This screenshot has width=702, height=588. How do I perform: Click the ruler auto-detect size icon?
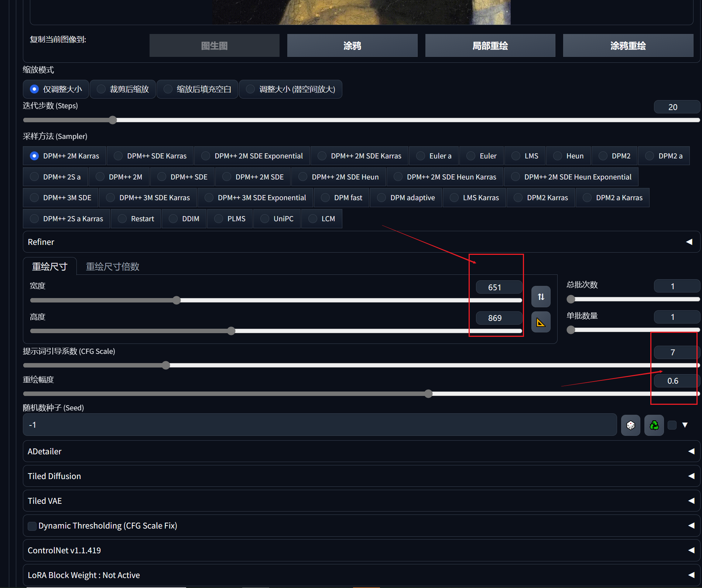pyautogui.click(x=541, y=322)
